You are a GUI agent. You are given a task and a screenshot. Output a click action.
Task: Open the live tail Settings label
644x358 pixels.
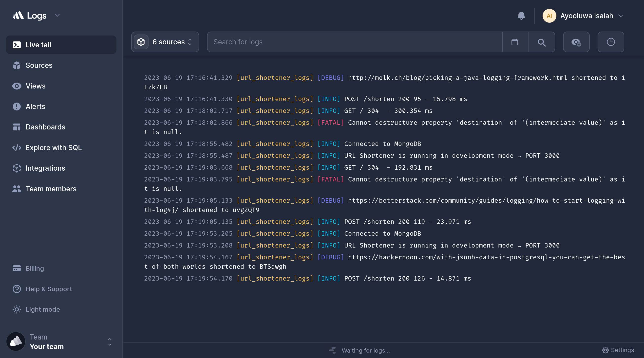[622, 350]
